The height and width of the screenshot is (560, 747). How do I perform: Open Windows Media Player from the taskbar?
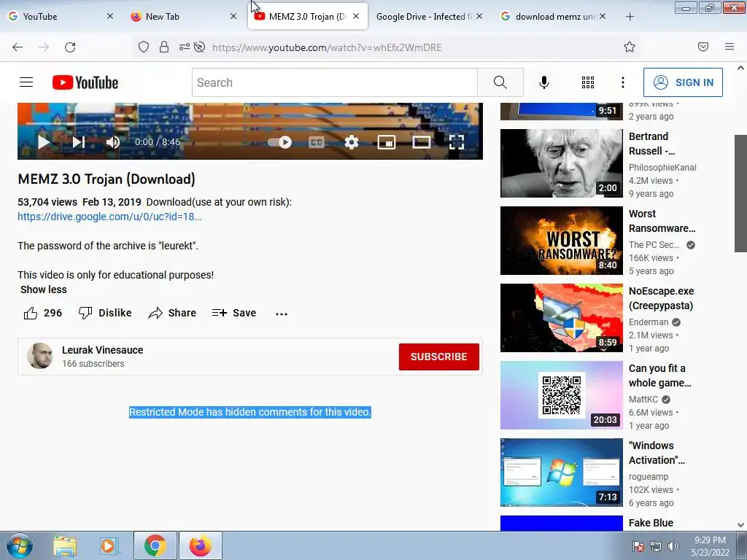(109, 546)
